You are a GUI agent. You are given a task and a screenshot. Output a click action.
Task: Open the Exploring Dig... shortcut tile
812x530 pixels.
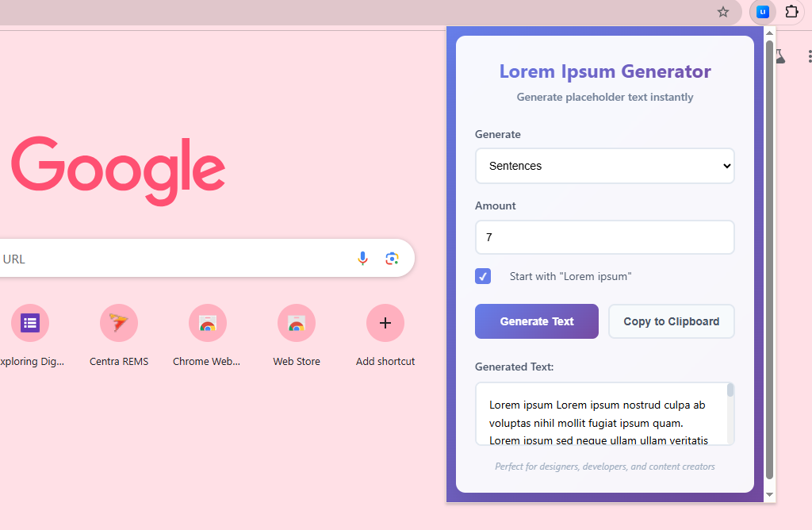click(x=30, y=324)
